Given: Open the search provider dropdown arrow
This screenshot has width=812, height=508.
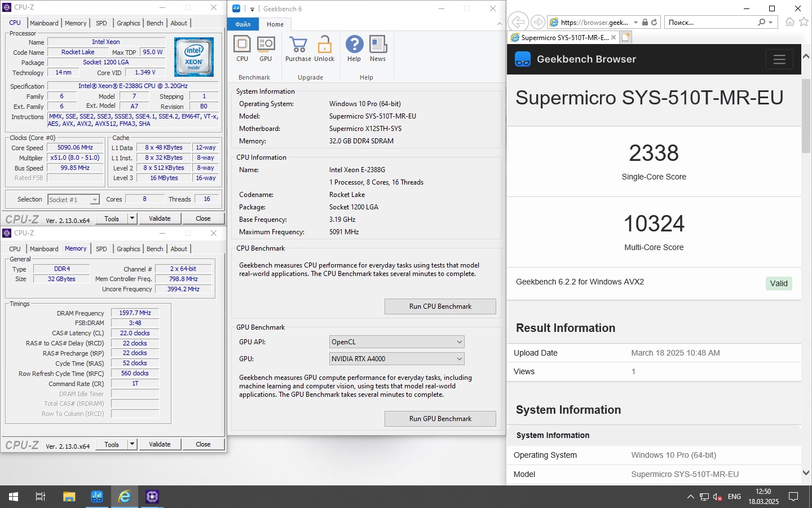Looking at the screenshot, I should (771, 22).
